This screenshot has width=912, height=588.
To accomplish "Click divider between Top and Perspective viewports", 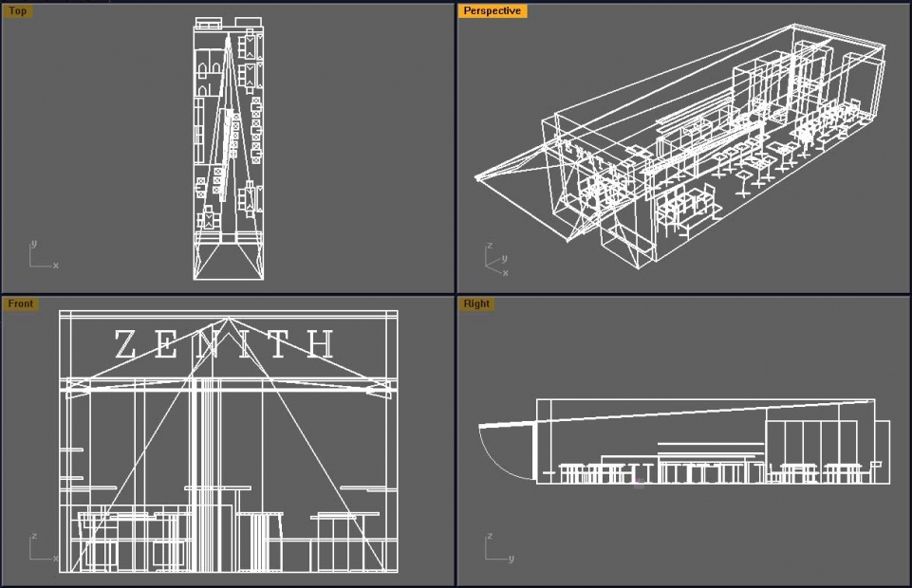I will 456,147.
